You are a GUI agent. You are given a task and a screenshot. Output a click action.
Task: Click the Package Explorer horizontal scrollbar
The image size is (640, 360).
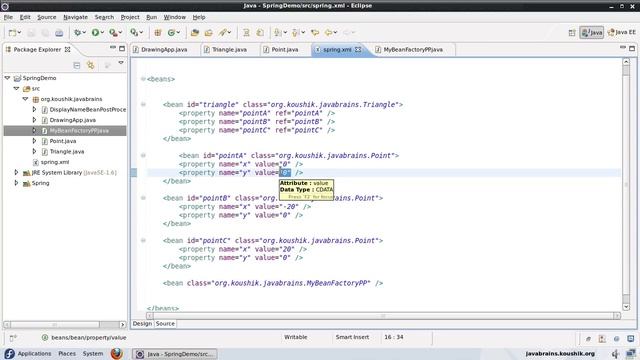65,324
